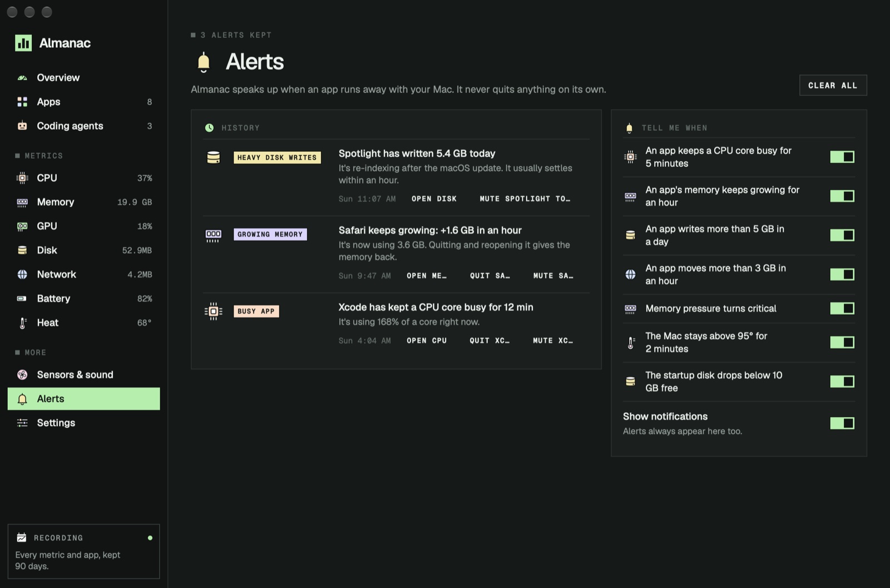
Task: Click the '3 ALERTS KEPT' label
Action: tap(236, 35)
